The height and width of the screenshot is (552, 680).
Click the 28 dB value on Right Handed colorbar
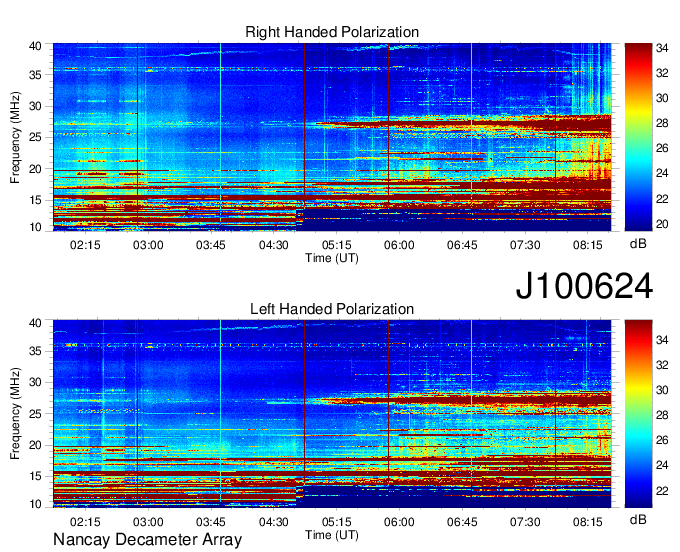coord(662,124)
